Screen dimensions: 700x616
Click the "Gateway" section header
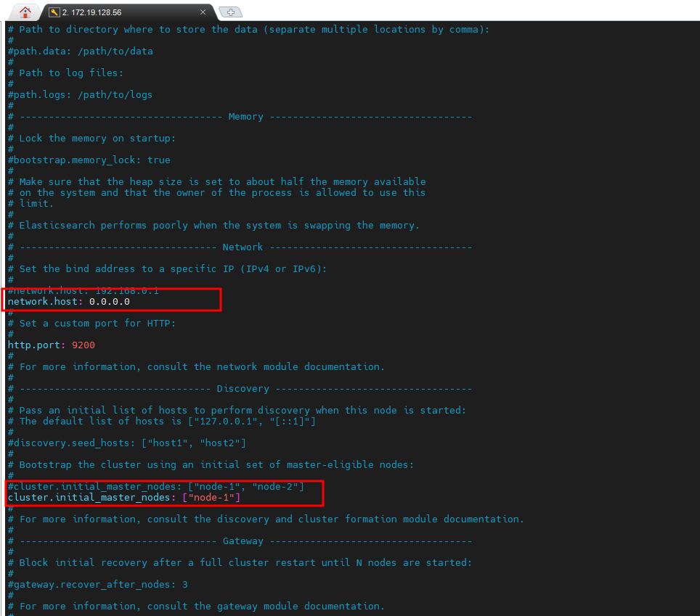tap(243, 541)
